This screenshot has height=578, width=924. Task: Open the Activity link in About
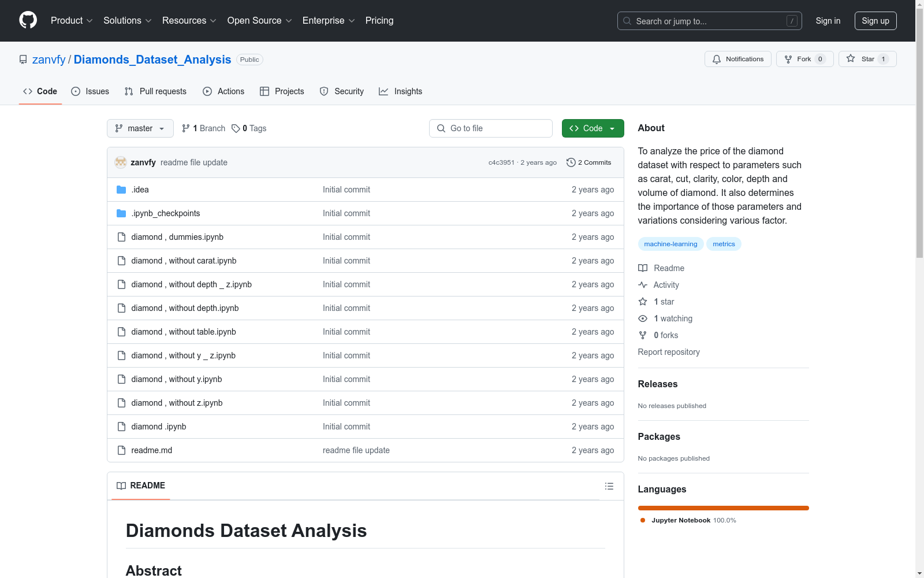tap(666, 285)
